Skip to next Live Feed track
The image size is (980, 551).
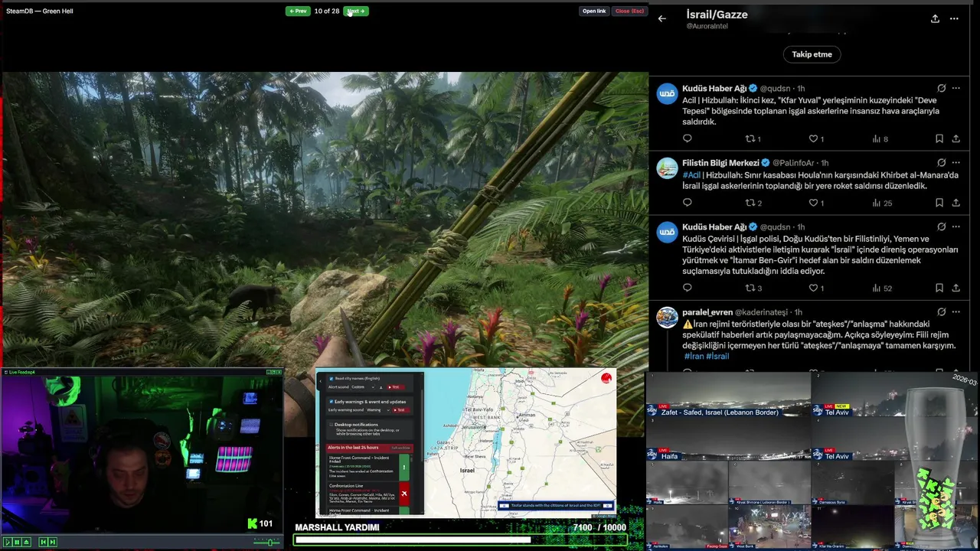click(52, 542)
